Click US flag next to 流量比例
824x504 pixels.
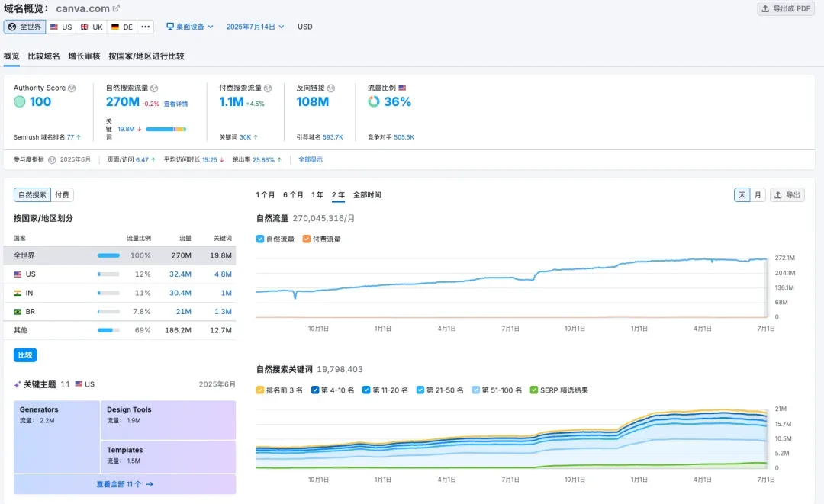(402, 88)
